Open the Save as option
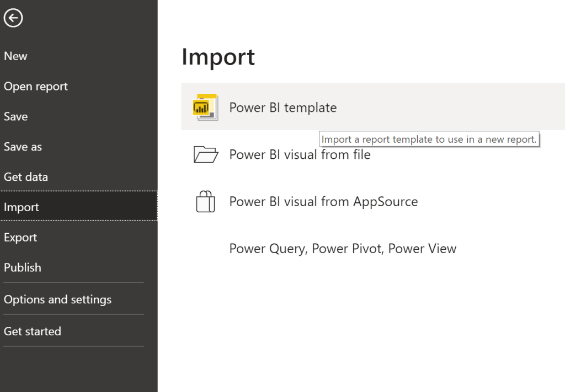 (23, 147)
